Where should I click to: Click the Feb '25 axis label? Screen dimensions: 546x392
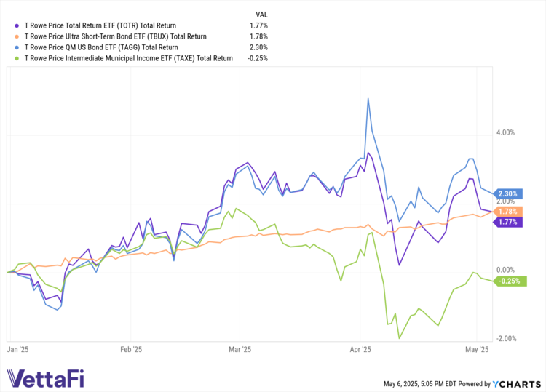pyautogui.click(x=130, y=350)
